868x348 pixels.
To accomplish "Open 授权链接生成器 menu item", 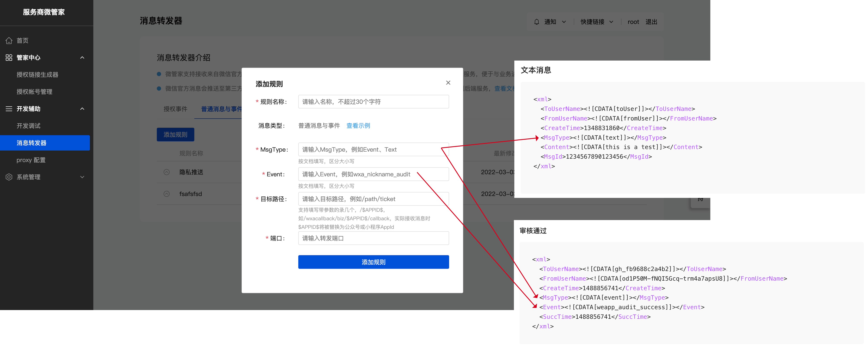I will point(37,74).
